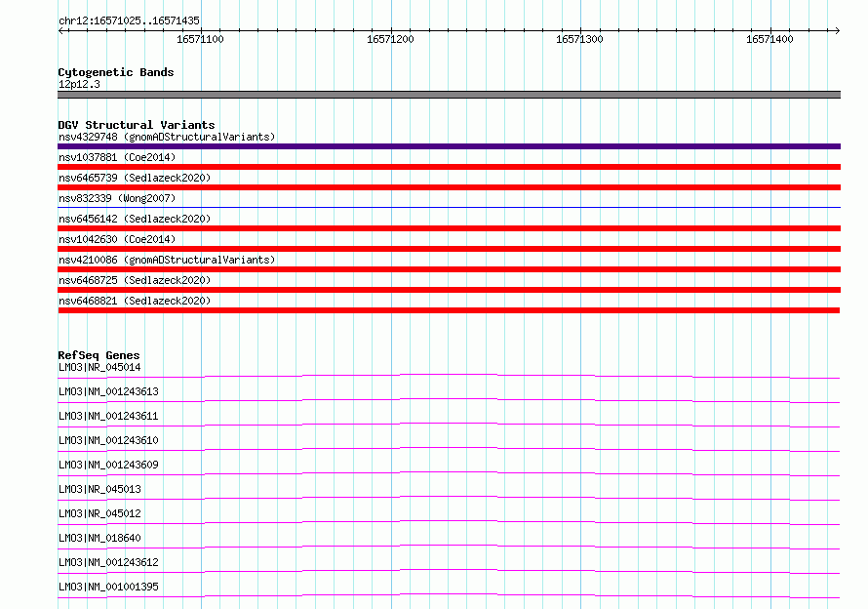Click the 16571200 ruler position label
The width and height of the screenshot is (868, 609).
[390, 39]
